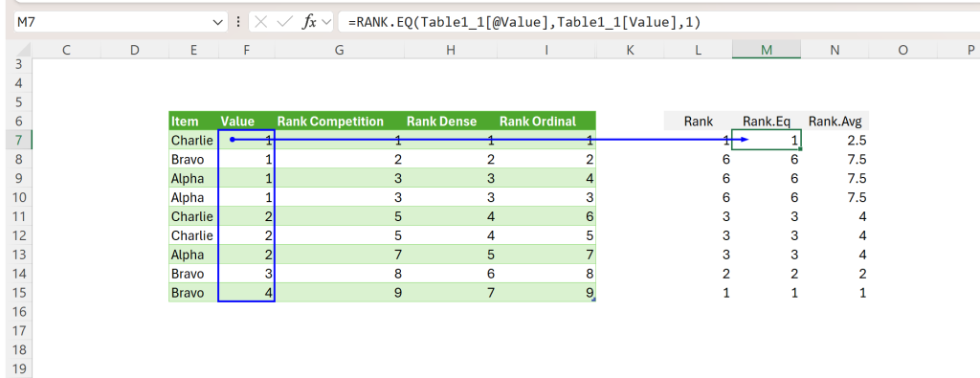Select the highlighted column M header
This screenshot has height=378, width=980.
pos(767,50)
